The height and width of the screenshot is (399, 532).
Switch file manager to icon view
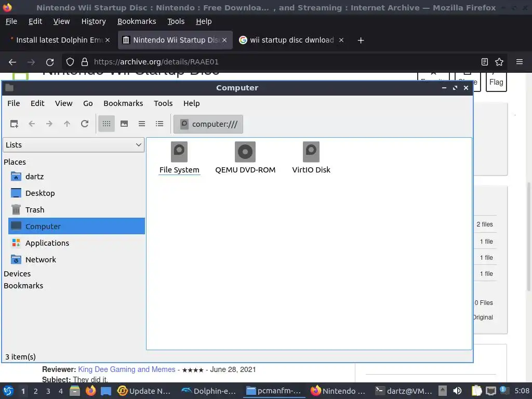[x=107, y=124]
